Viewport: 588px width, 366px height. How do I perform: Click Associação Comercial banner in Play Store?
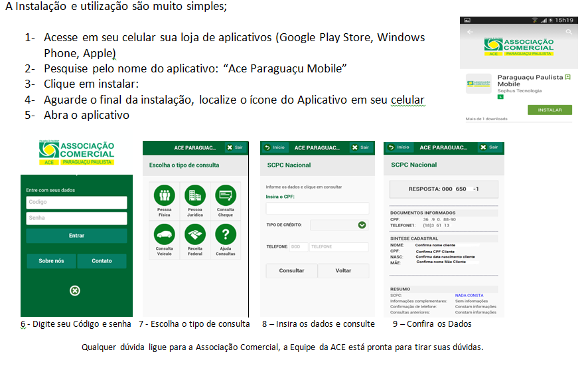(518, 46)
